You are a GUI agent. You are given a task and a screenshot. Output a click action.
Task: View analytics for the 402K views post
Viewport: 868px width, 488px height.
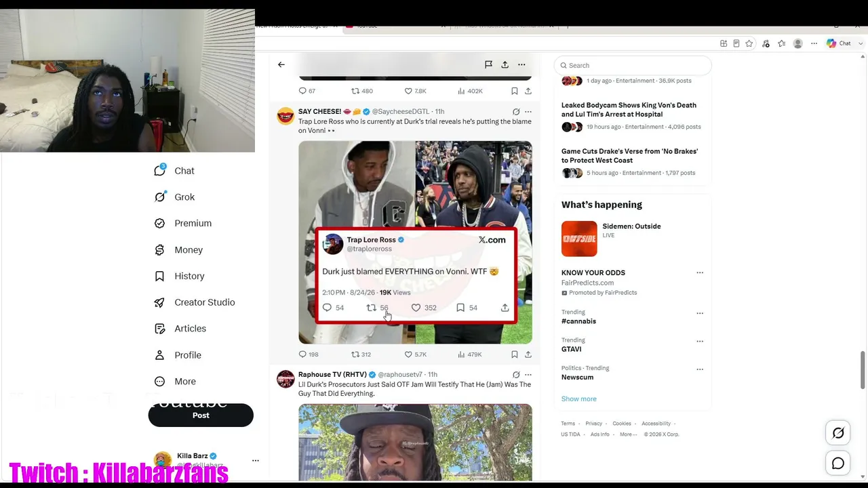[x=470, y=91]
